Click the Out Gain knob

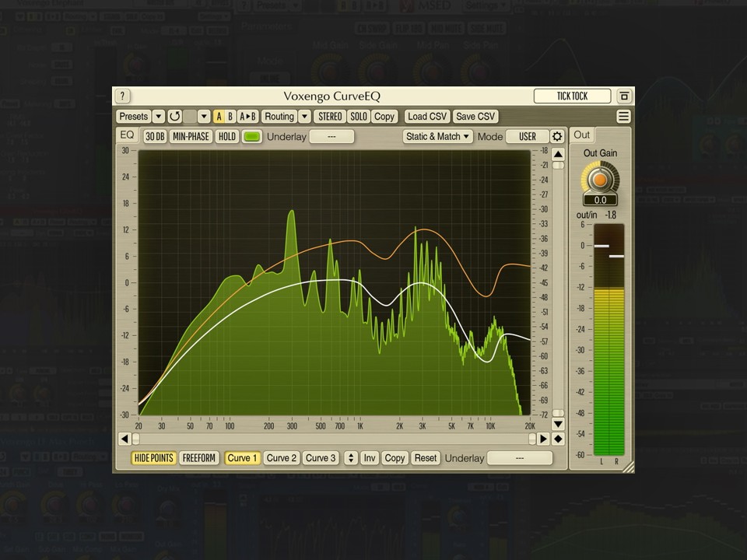coord(600,180)
